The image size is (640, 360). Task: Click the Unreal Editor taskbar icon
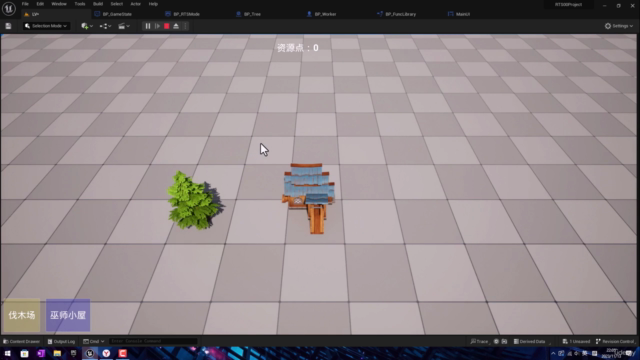point(90,353)
